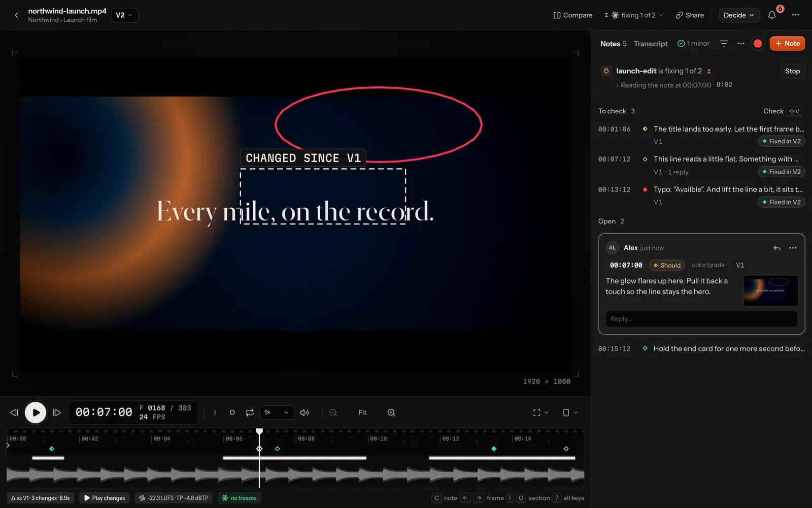Open the top bar more options menu
Viewport: 812px width, 508px height.
tap(795, 15)
